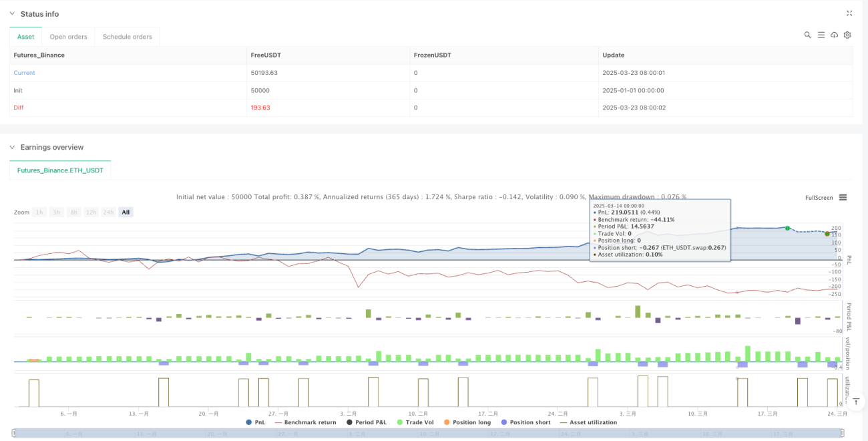Click the search icon above the asset table

click(x=807, y=35)
